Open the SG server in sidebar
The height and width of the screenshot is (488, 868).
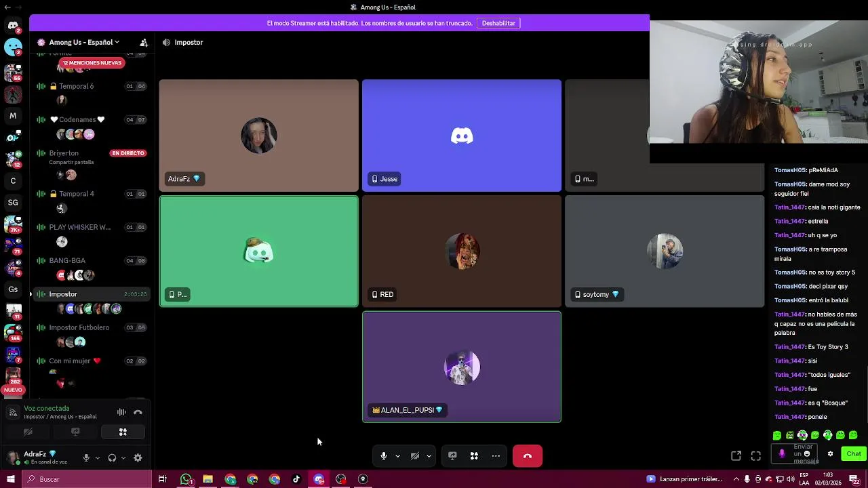(13, 203)
